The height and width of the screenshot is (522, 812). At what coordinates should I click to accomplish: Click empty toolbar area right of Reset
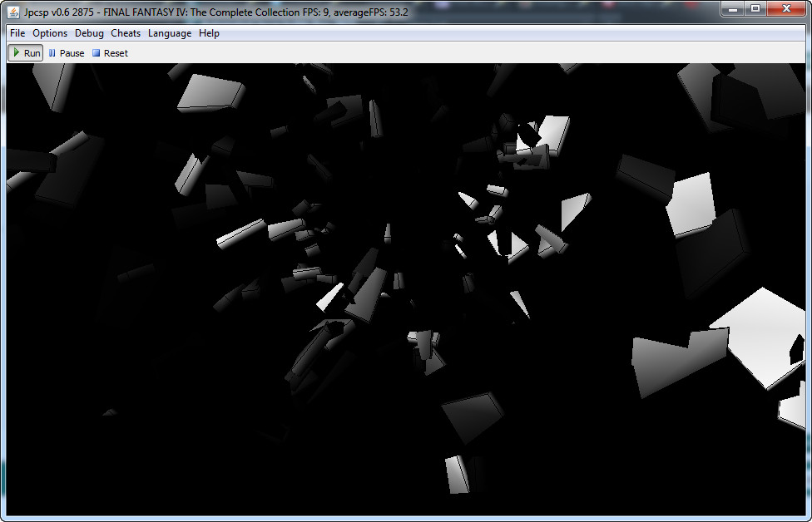[x=416, y=53]
